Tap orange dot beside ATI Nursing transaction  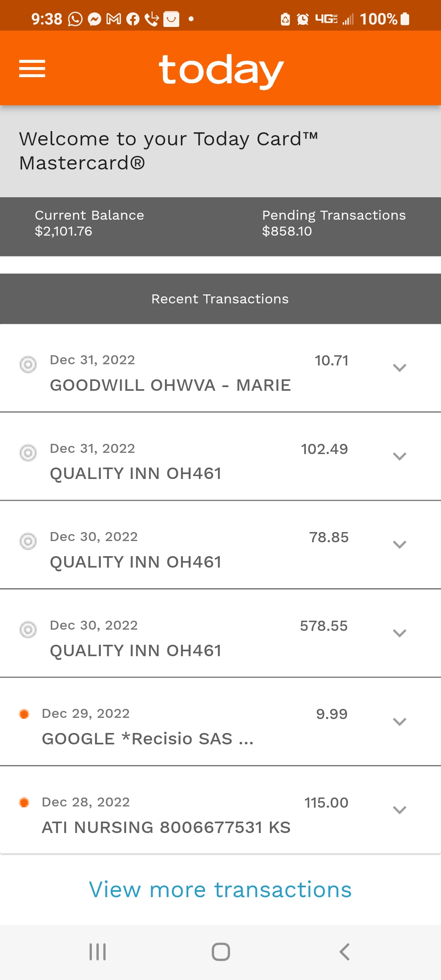[24, 802]
